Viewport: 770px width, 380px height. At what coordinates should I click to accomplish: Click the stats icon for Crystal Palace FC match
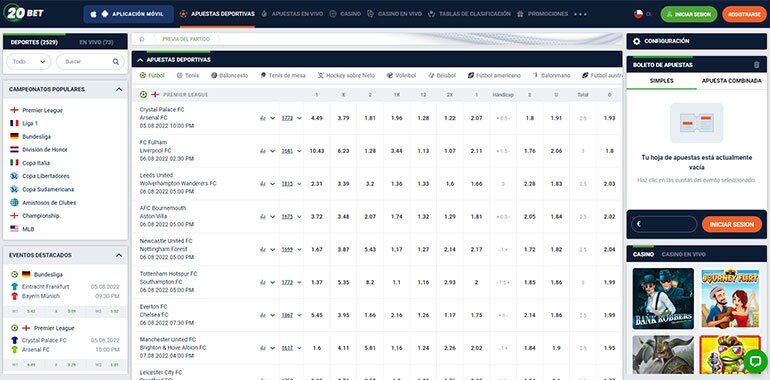pos(263,118)
